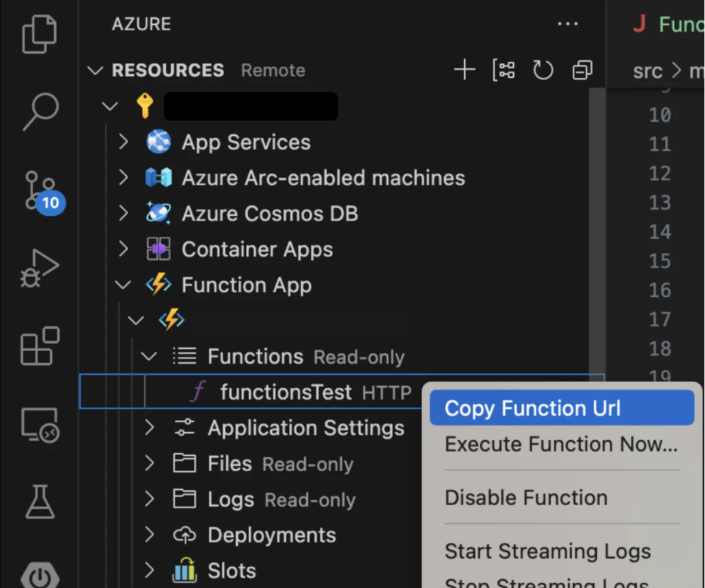Choose Copy Function Url from context menu

point(562,408)
